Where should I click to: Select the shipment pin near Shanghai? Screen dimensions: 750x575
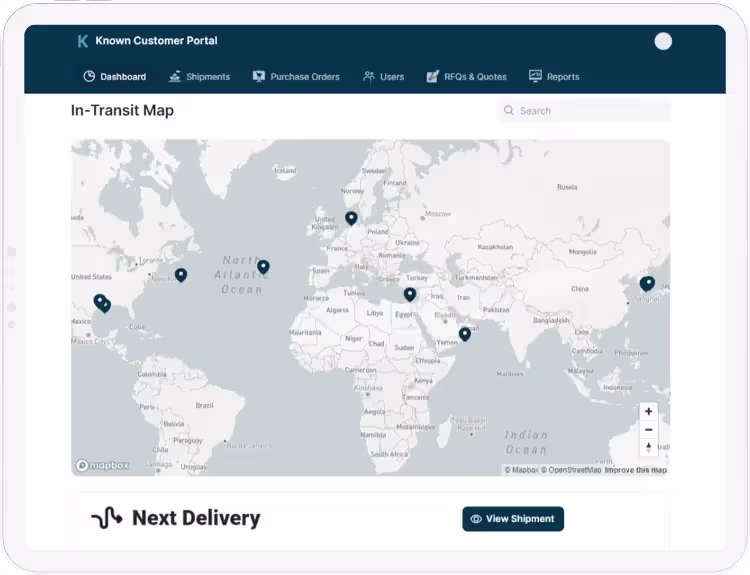(647, 284)
